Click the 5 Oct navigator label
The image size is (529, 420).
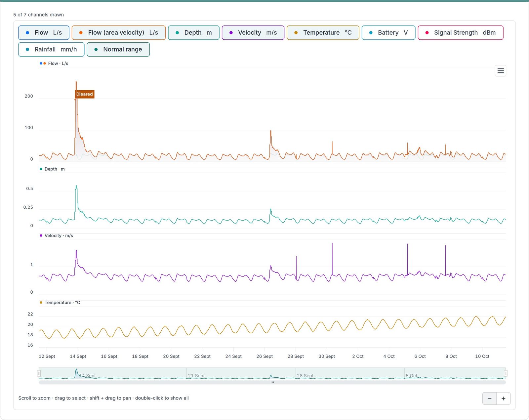[411, 376]
